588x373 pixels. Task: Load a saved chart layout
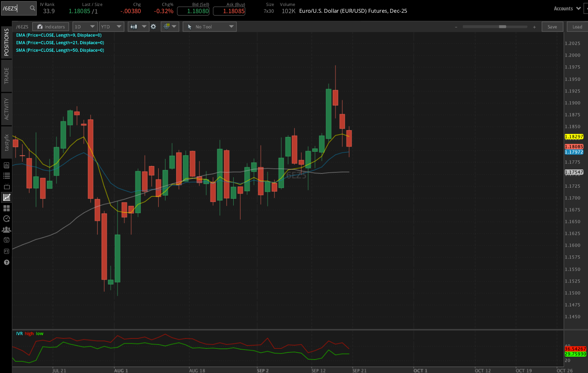pyautogui.click(x=577, y=27)
